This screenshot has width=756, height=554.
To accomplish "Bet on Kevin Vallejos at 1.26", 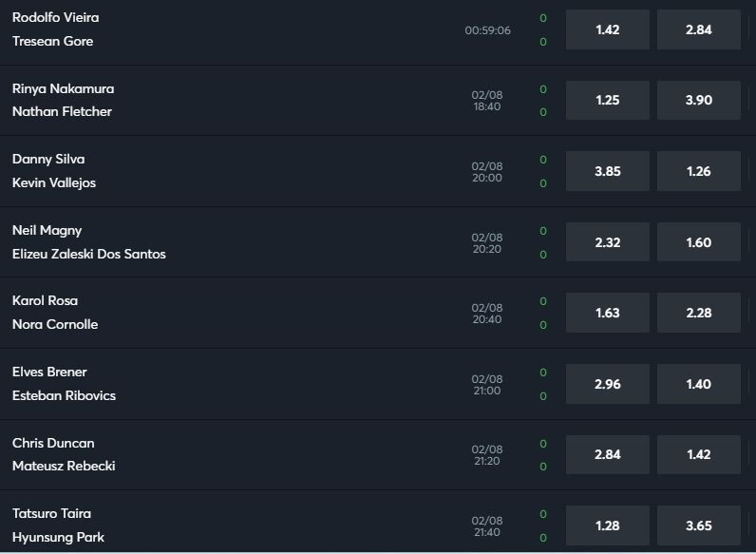I will tap(699, 171).
